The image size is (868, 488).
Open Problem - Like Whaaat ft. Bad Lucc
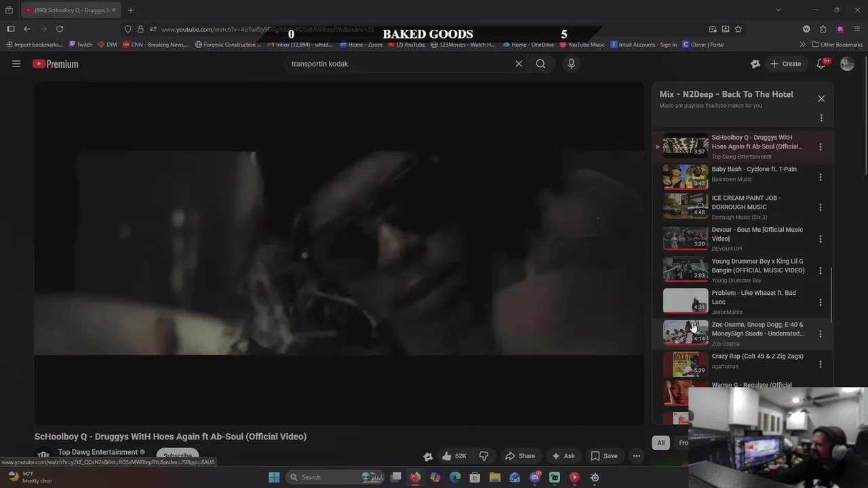[754, 298]
